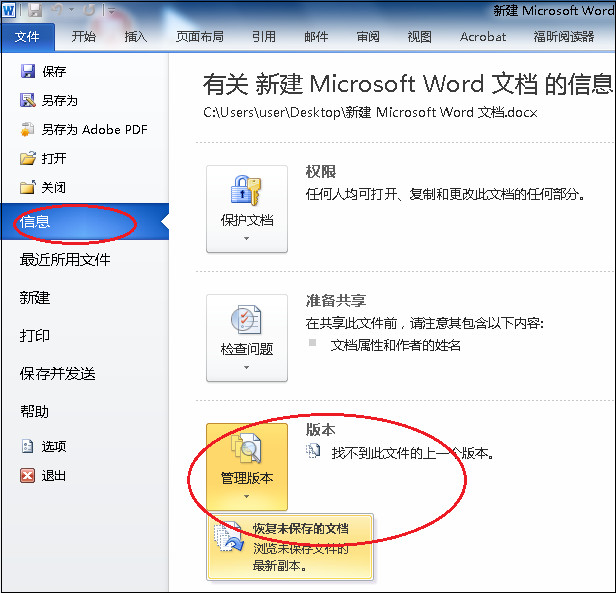Viewport: 616px width, 593px height.
Task: Select 保存 in the file menu
Action: point(54,71)
